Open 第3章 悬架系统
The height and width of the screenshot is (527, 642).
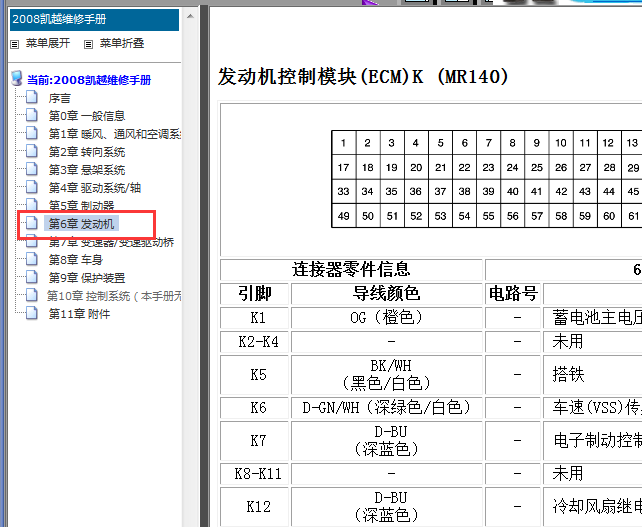tap(87, 170)
